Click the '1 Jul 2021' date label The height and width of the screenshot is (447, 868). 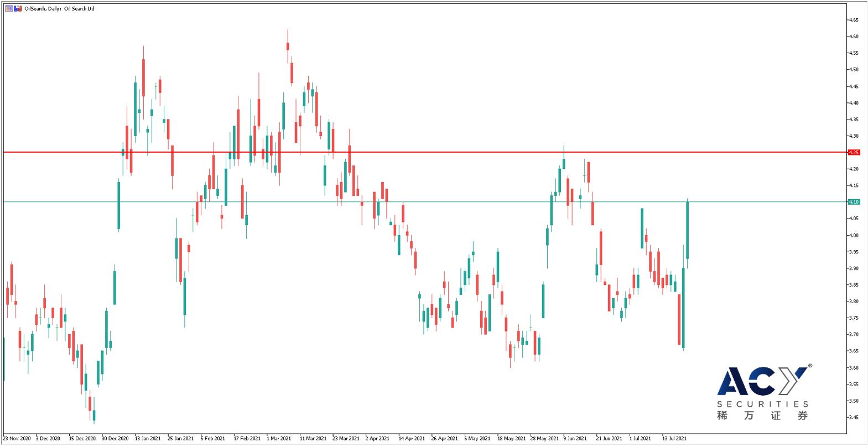tap(640, 439)
